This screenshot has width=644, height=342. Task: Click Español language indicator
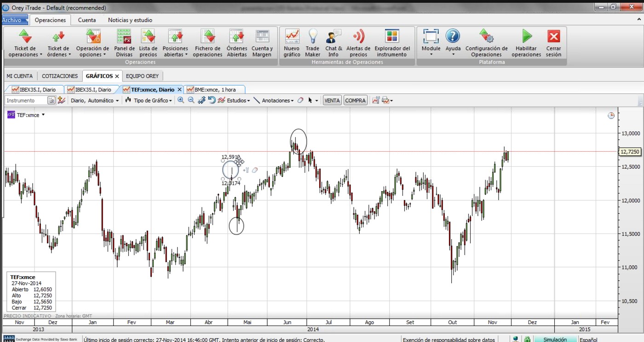coord(589,339)
